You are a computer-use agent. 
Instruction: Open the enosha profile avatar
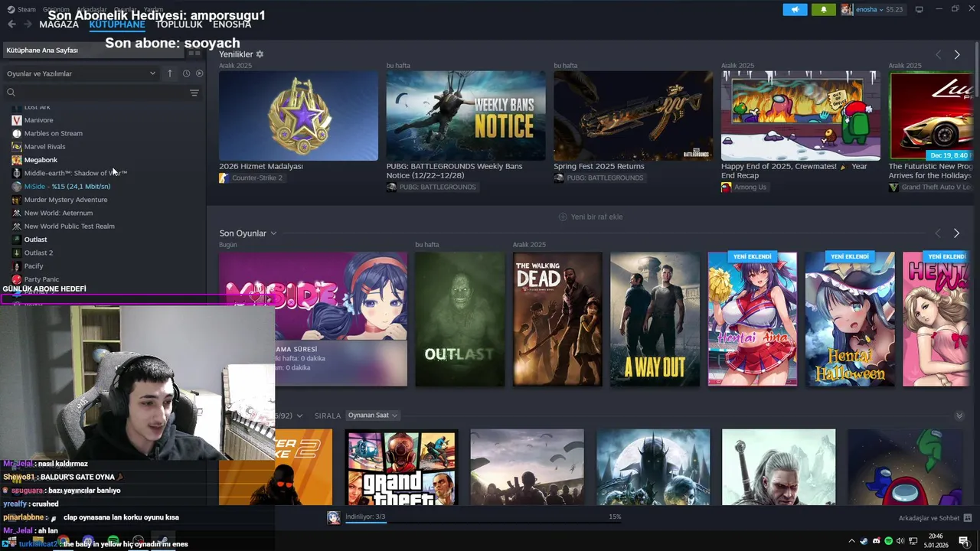coord(847,9)
